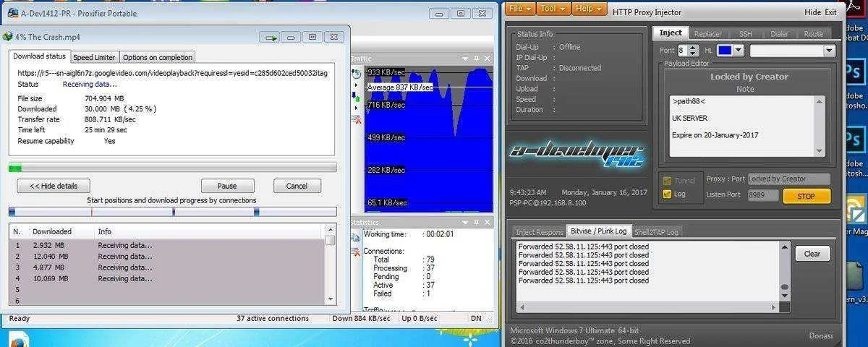Click the red X reset icon in Statistics panel
Viewport: 868px width, 347px height.
point(356,252)
